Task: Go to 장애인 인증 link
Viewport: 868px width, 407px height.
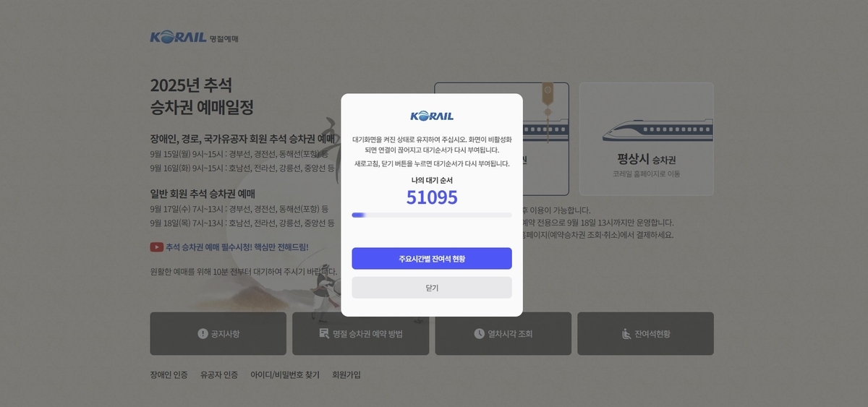Action: (169, 375)
